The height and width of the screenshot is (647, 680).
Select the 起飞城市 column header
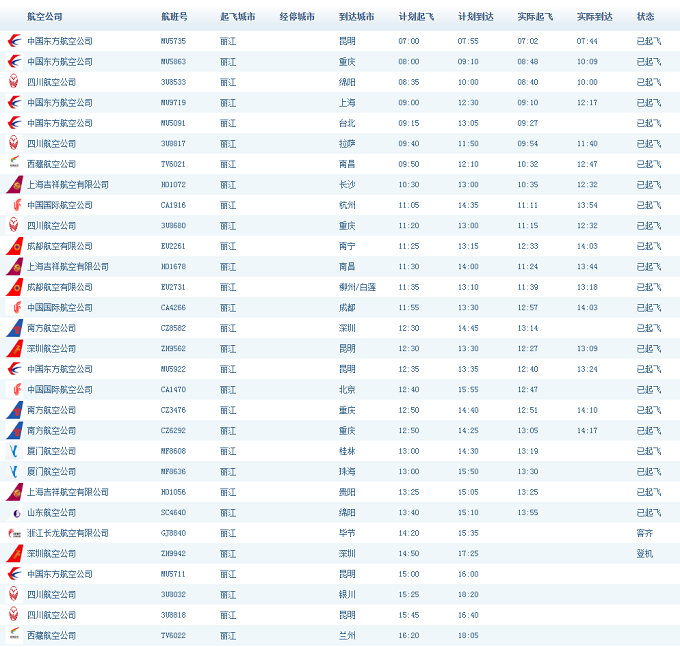tap(237, 17)
